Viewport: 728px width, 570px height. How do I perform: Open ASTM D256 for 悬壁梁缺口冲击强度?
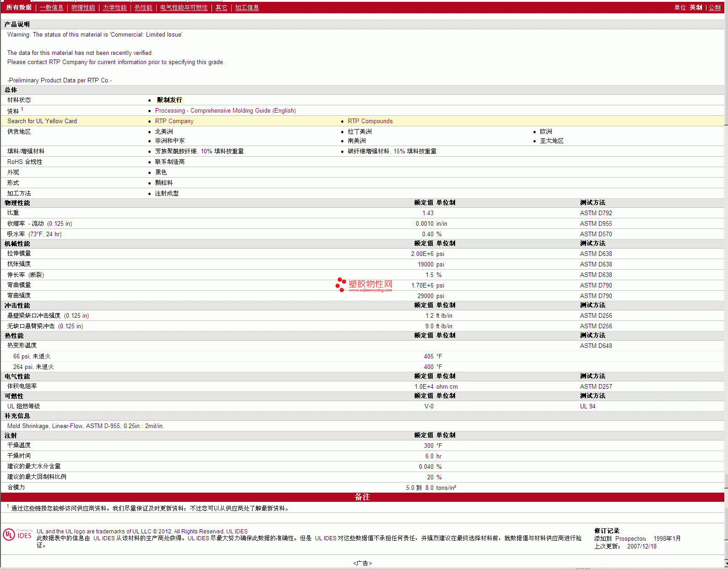pyautogui.click(x=596, y=316)
